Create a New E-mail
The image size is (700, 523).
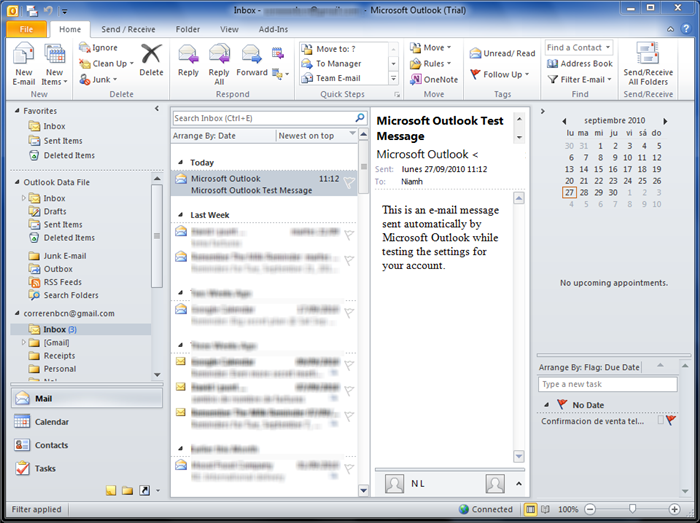[x=24, y=63]
